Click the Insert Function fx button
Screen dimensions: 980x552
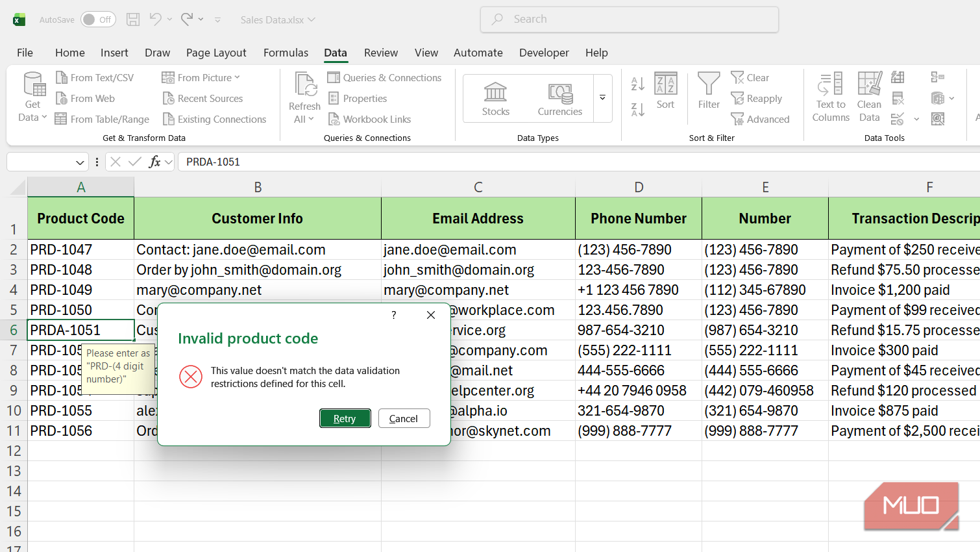coord(154,162)
